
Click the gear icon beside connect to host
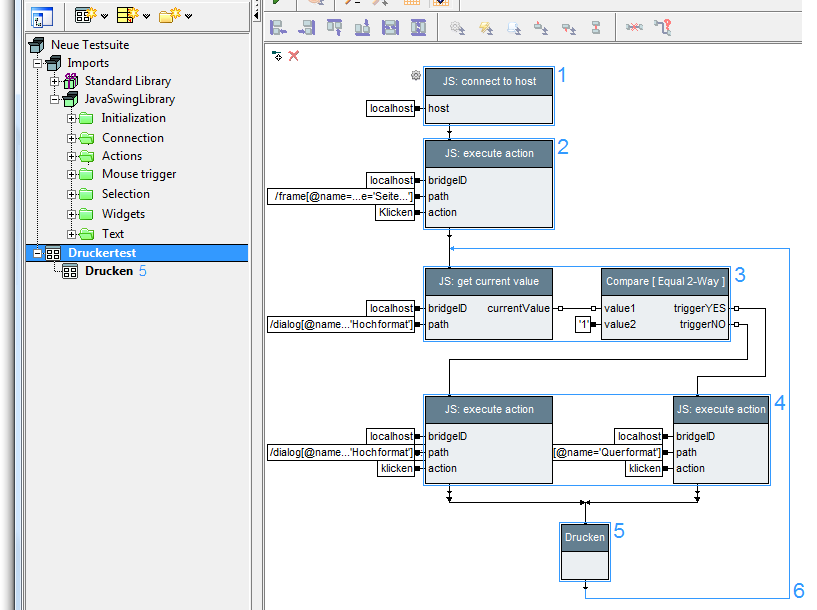pyautogui.click(x=416, y=75)
